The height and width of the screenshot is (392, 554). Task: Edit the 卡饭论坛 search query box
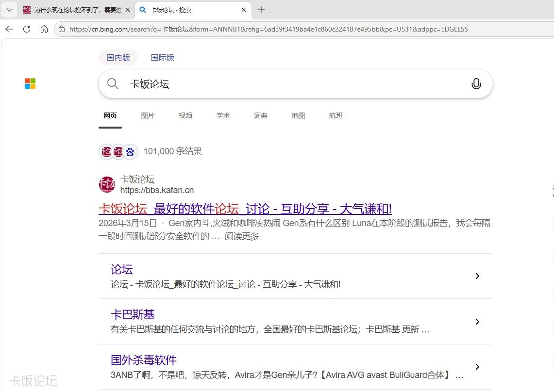pos(295,84)
